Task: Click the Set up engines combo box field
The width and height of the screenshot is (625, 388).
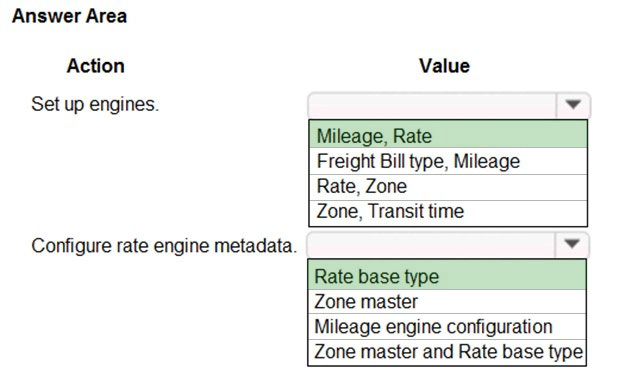Action: tap(432, 105)
